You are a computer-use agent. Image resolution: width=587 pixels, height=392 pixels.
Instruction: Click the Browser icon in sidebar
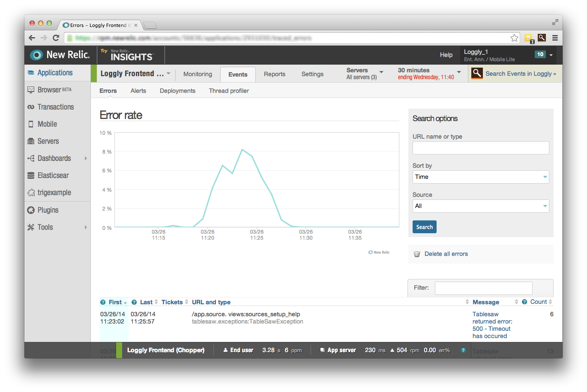(x=31, y=90)
